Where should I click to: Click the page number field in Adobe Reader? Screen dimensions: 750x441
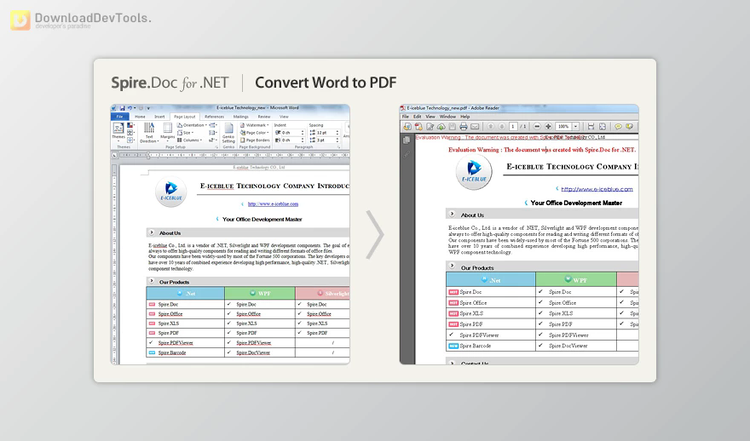[513, 126]
